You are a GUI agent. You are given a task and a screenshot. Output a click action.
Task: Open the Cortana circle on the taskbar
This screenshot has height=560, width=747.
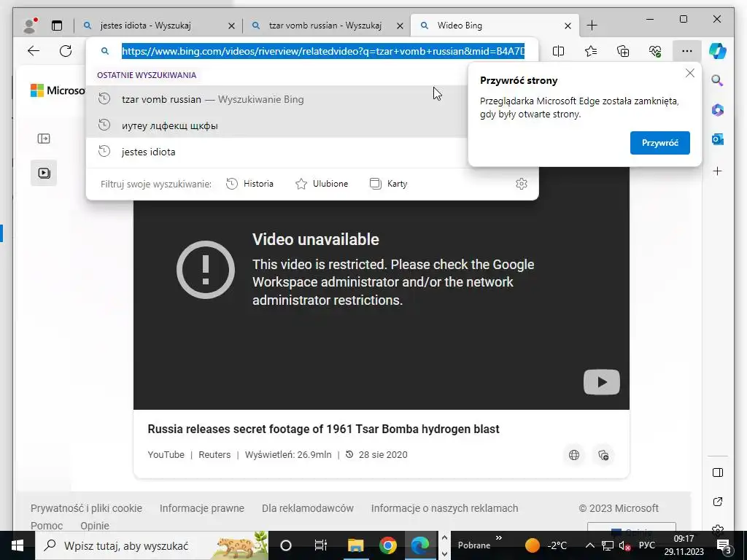click(x=286, y=545)
